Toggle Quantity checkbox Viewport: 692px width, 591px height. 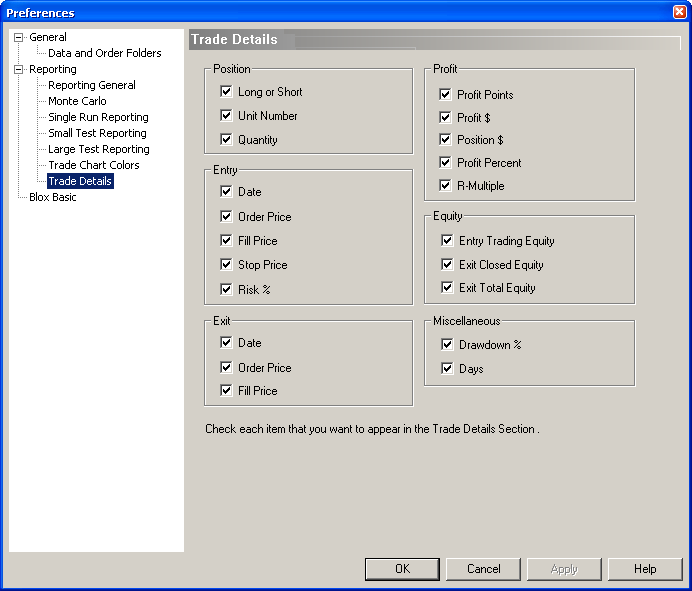tap(226, 139)
